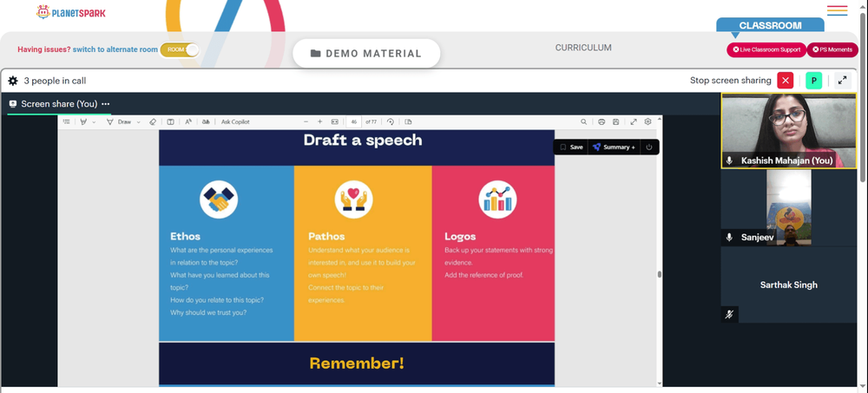Enter PDF full screen mode

tap(634, 121)
